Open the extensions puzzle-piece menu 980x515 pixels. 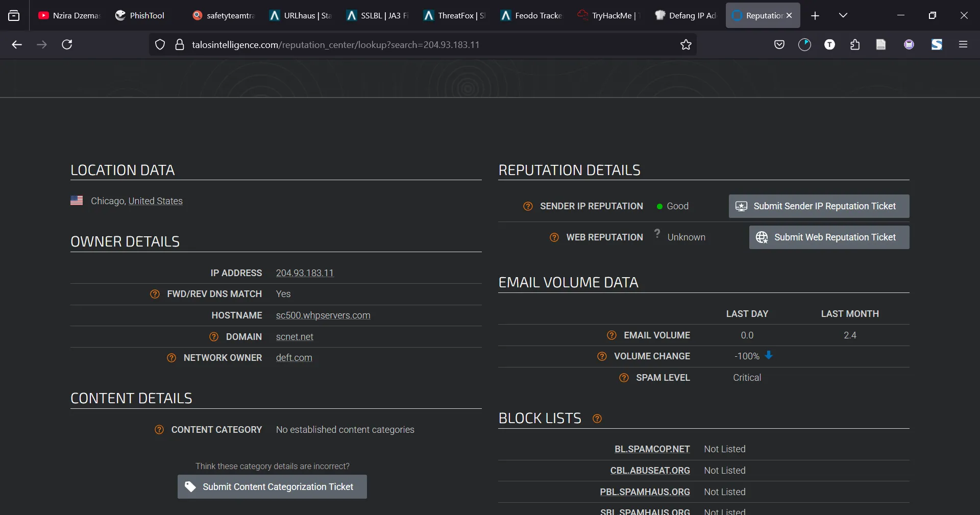pyautogui.click(x=855, y=45)
